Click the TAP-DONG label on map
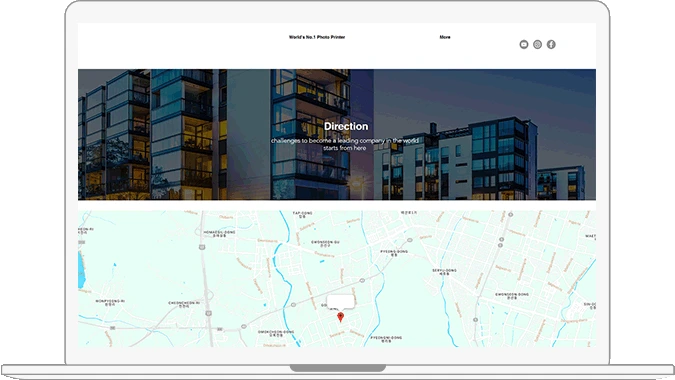 coord(302,214)
